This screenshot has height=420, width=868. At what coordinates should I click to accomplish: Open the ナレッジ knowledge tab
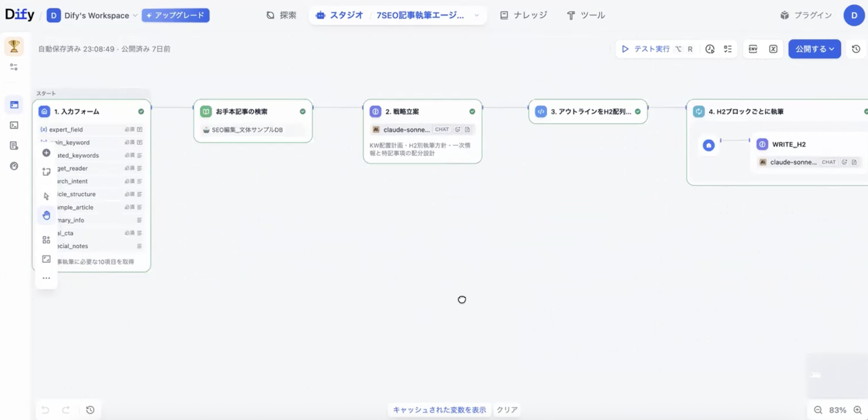point(524,15)
